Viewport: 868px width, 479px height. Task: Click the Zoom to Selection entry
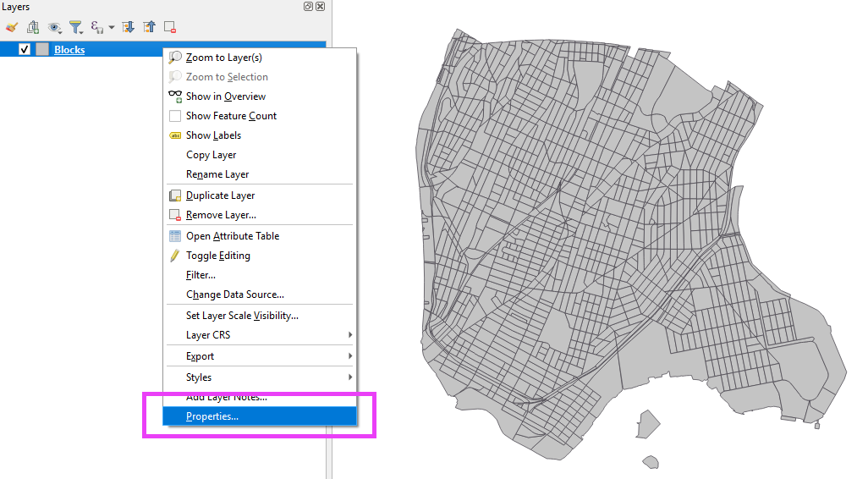click(x=259, y=77)
